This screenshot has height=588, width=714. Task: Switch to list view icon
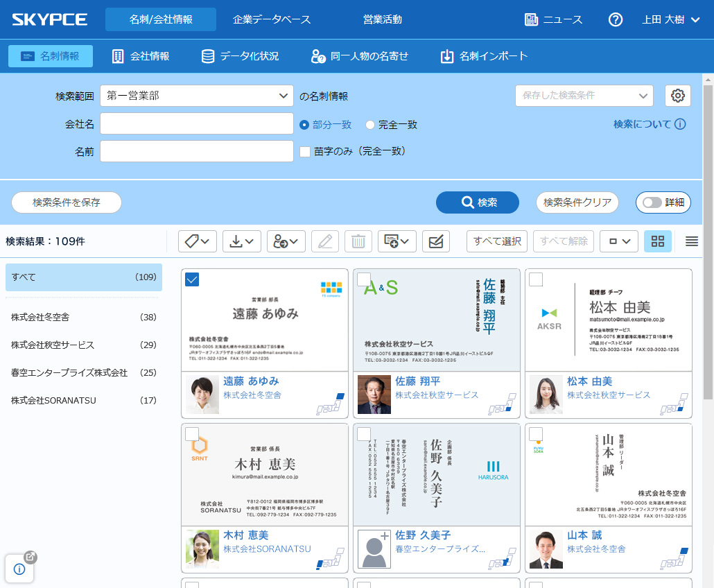coord(691,241)
